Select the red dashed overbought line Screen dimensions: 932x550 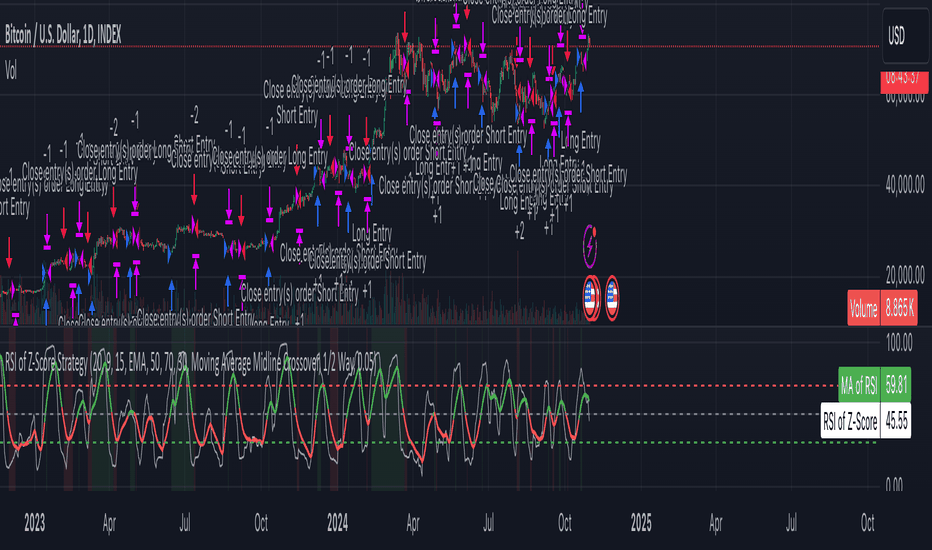click(x=439, y=386)
